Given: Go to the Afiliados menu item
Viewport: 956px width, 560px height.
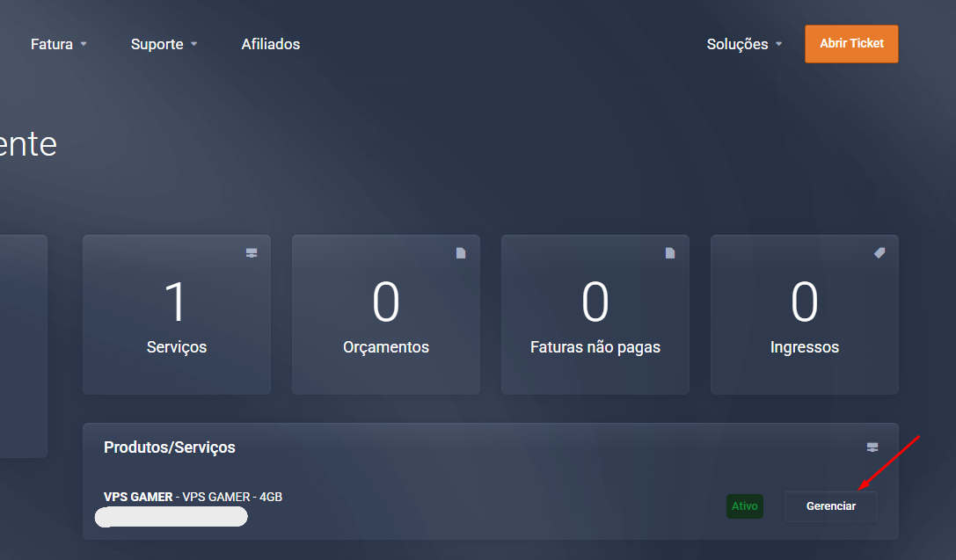Looking at the screenshot, I should 271,44.
